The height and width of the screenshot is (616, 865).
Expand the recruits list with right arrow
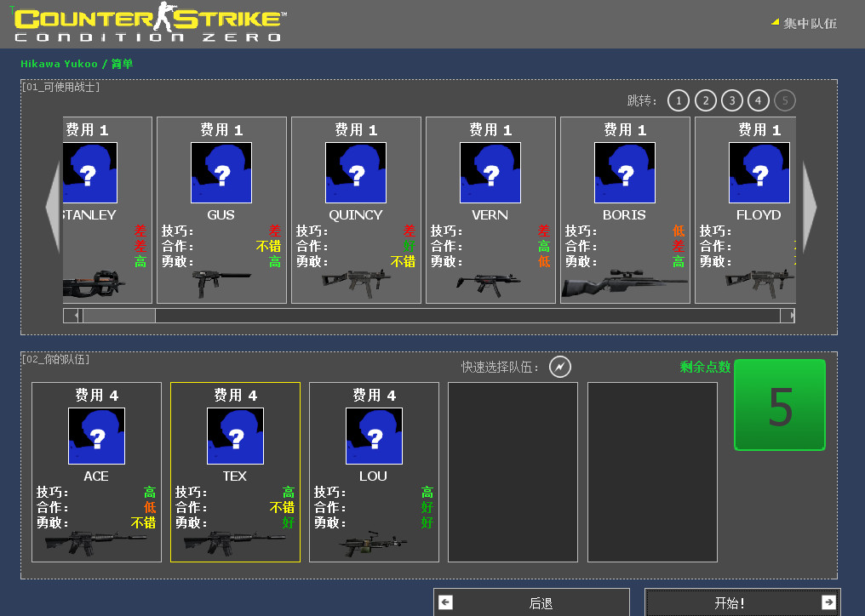(x=811, y=208)
